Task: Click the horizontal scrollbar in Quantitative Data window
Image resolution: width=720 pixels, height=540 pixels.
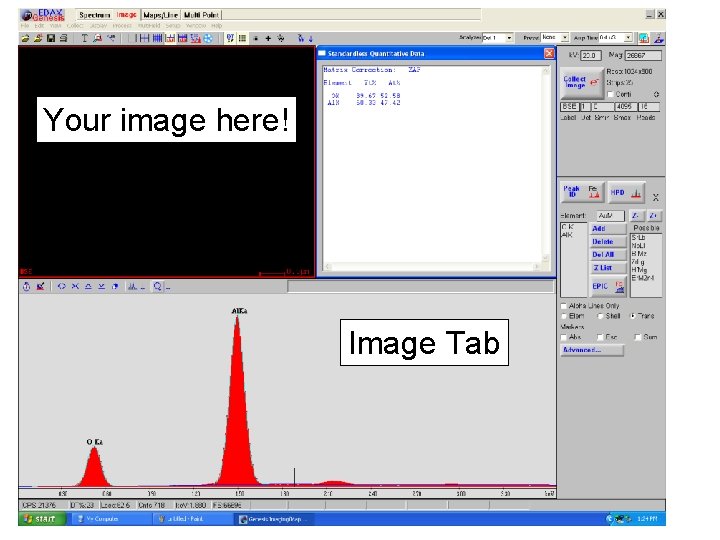Action: tap(433, 266)
